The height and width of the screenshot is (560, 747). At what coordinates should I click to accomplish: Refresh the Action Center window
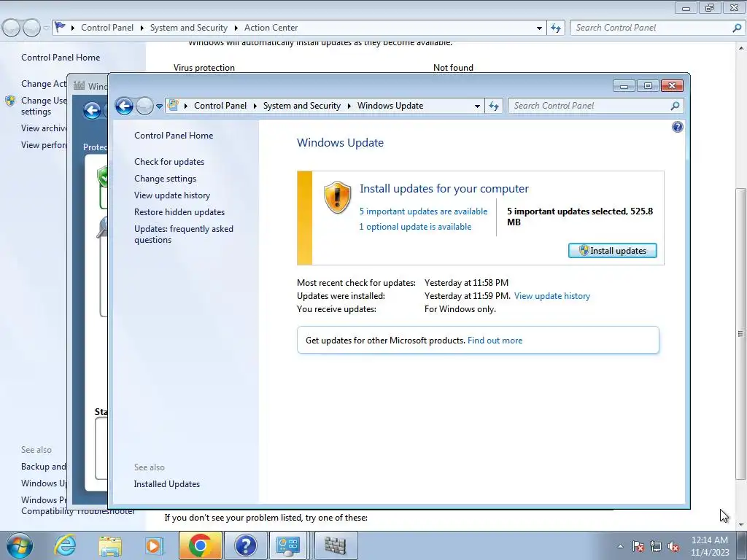(556, 28)
